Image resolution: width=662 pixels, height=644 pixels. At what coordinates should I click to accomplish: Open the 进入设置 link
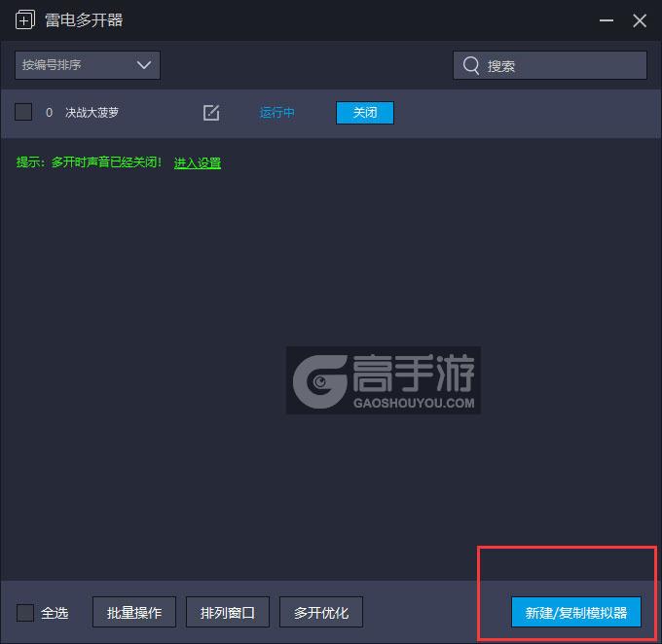[x=198, y=162]
